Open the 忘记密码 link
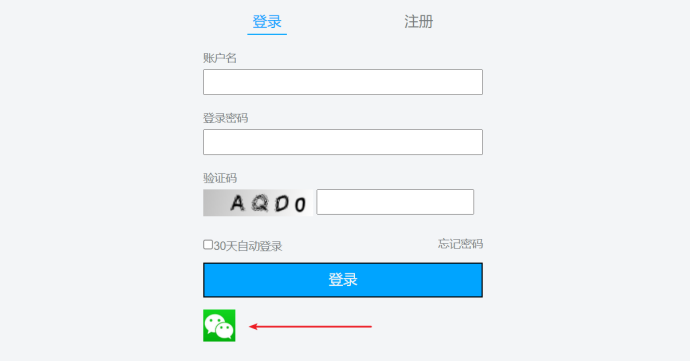690x362 pixels. [460, 244]
